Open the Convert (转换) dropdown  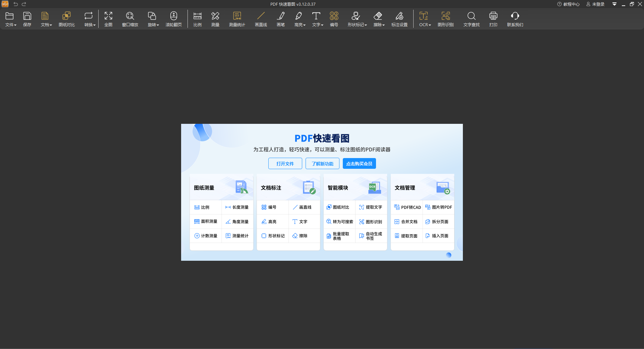click(90, 19)
